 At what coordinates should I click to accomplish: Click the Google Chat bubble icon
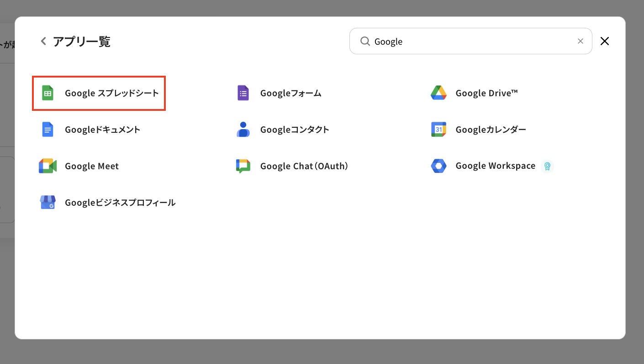(243, 166)
